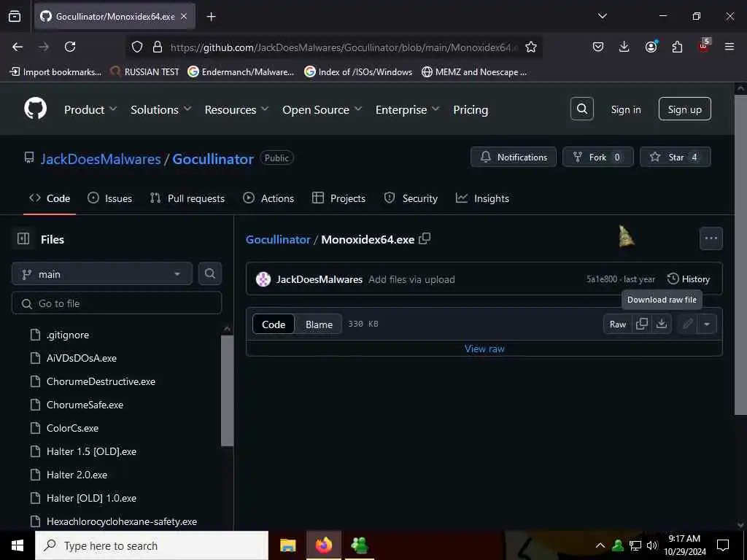This screenshot has height=560, width=747.
Task: Open the Issues tab
Action: coord(110,198)
